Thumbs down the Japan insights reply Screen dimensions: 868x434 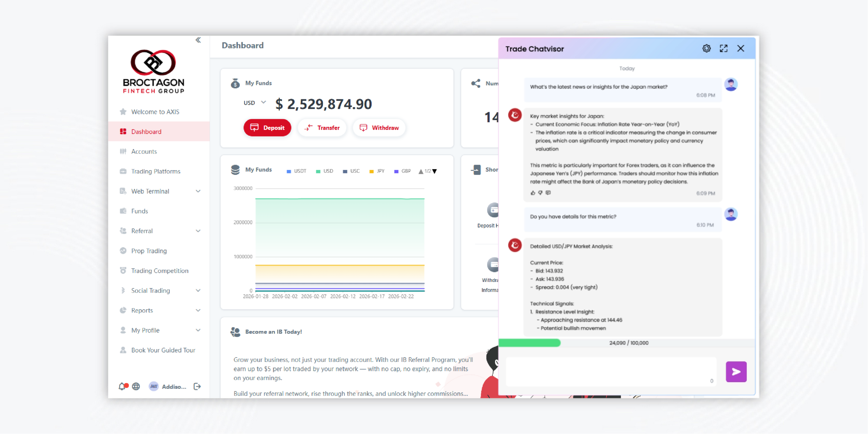coord(540,193)
